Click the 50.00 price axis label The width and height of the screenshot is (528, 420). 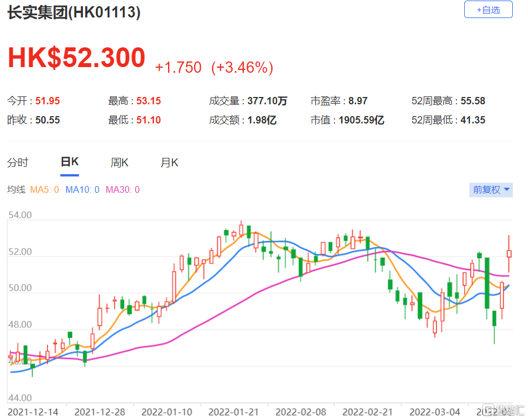20,288
